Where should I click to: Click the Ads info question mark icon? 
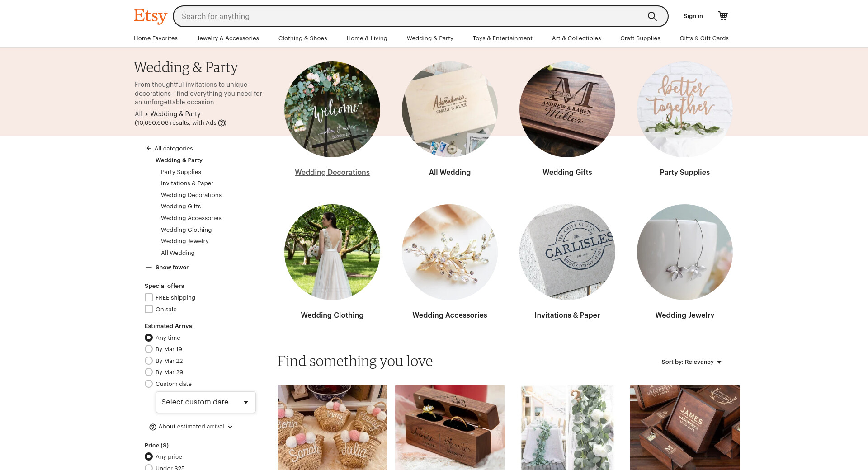222,123
